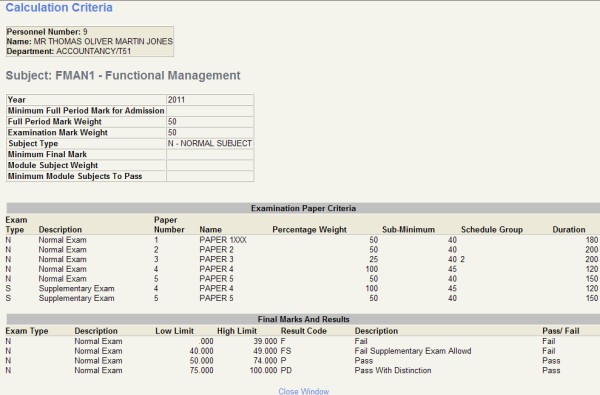Select the Personnel Number: 9 line

(47, 32)
